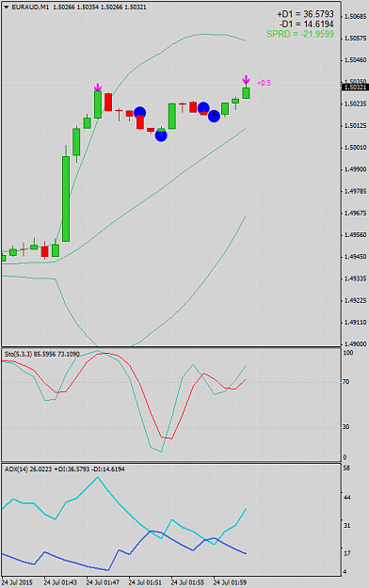The height and width of the screenshot is (588, 369).
Task: Click the 24 Jul 01:59 time label
Action: point(230,582)
